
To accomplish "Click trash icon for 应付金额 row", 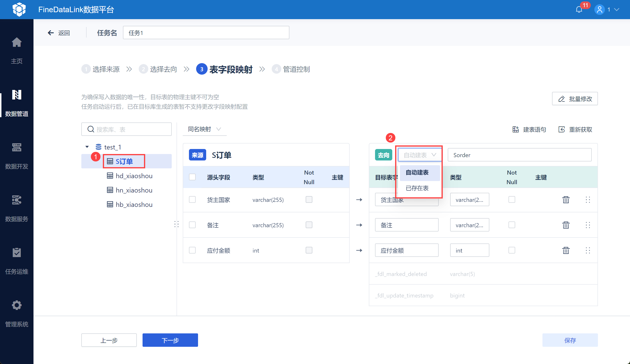I will 566,250.
